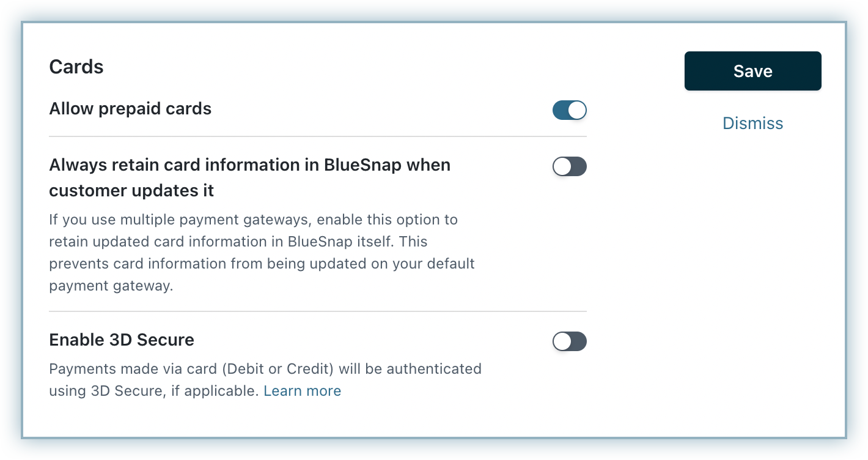Click the "customer updates it" label line

tap(131, 191)
